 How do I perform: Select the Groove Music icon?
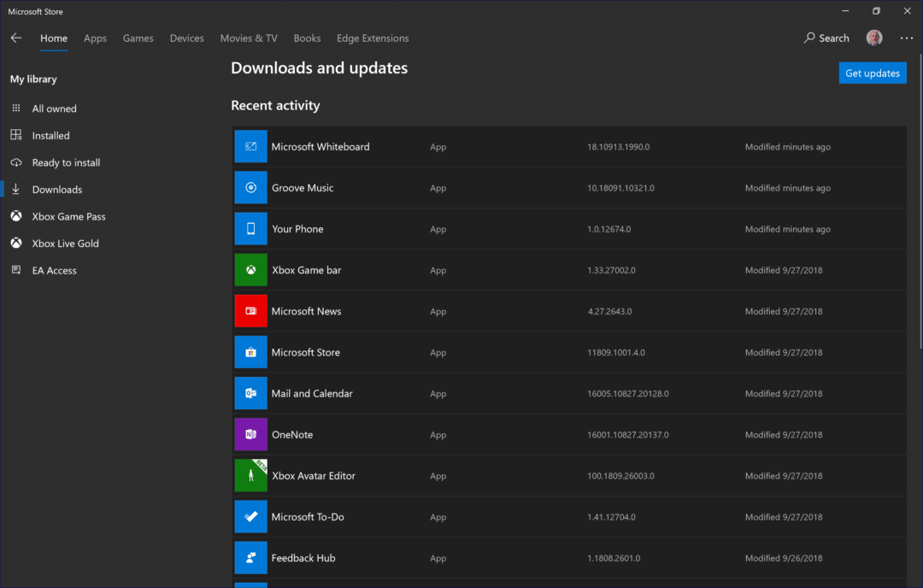click(x=250, y=187)
